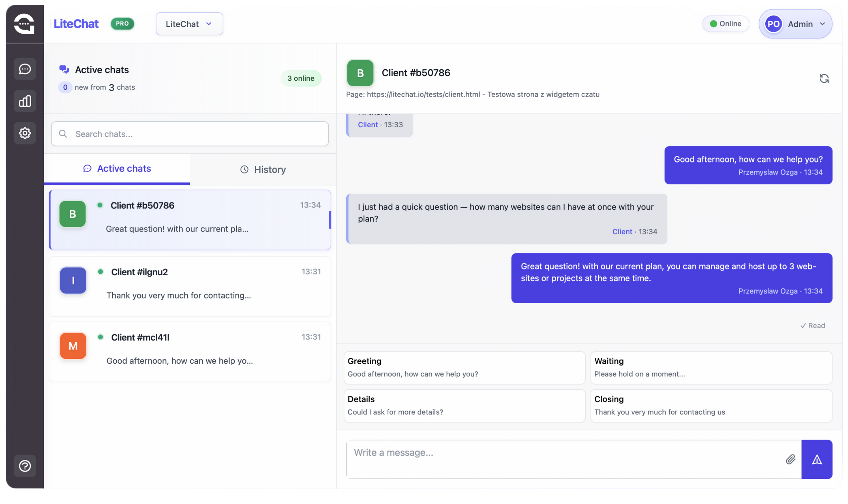Image resolution: width=848 pixels, height=504 pixels.
Task: Open the chats icon in sidebar
Action: pyautogui.click(x=25, y=69)
